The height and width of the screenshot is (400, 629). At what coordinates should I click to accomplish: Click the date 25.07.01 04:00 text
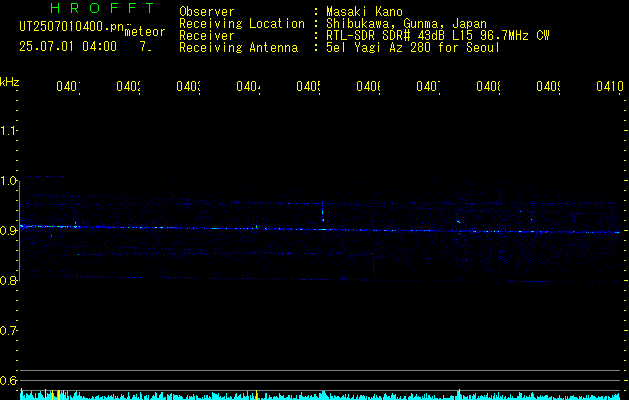pyautogui.click(x=68, y=46)
